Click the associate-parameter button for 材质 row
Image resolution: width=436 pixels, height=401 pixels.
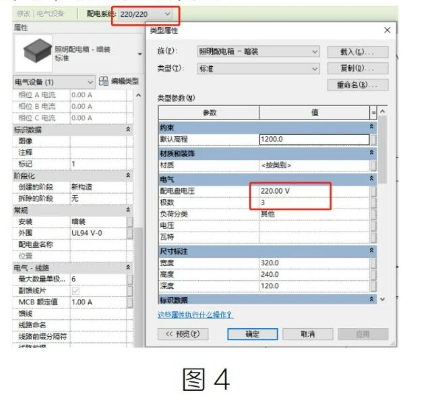[373, 165]
